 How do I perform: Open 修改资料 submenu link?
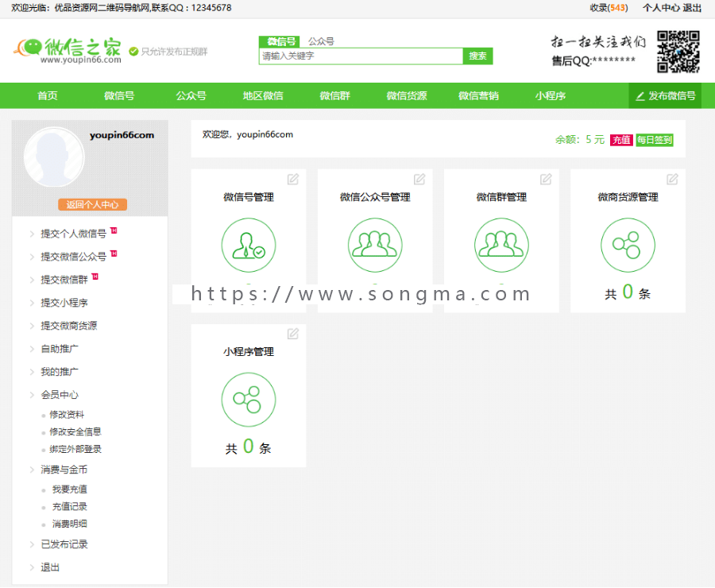click(x=67, y=415)
